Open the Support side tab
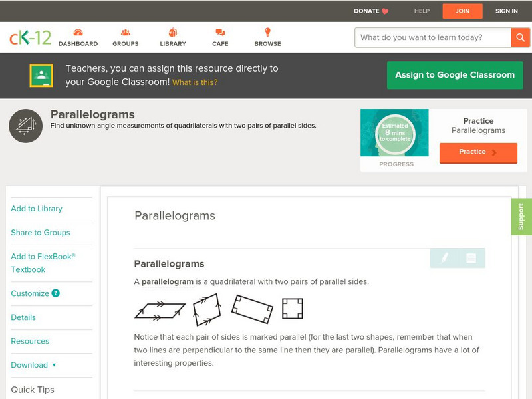This screenshot has width=532, height=399. 521,217
